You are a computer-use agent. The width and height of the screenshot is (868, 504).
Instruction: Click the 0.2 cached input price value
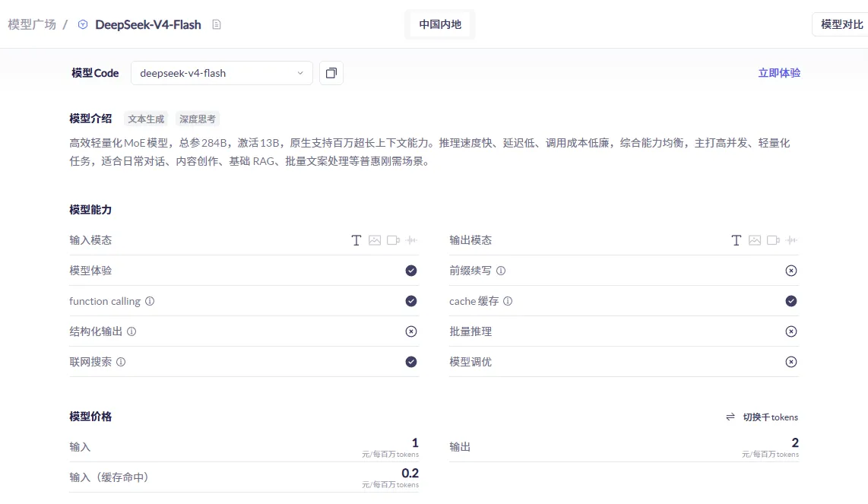[410, 473]
